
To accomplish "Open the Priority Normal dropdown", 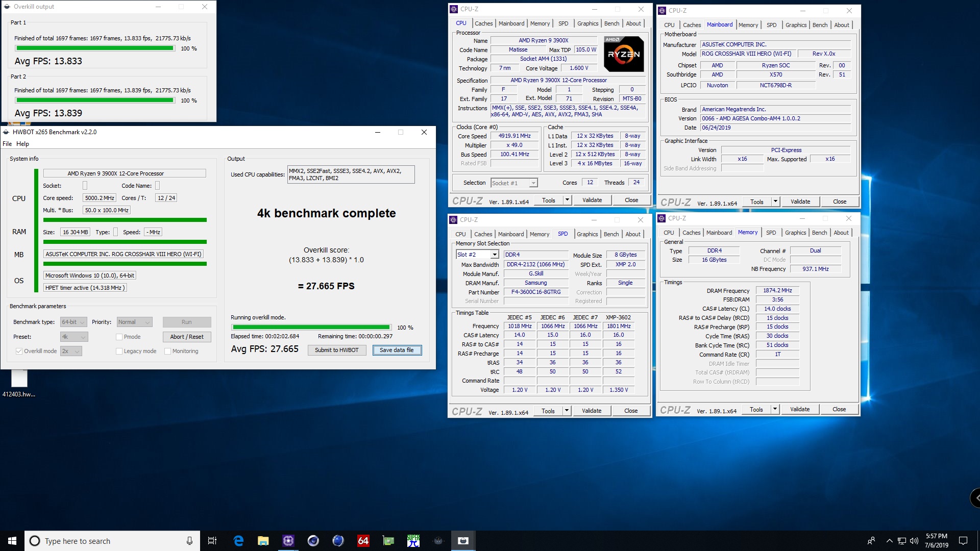I will [x=134, y=322].
